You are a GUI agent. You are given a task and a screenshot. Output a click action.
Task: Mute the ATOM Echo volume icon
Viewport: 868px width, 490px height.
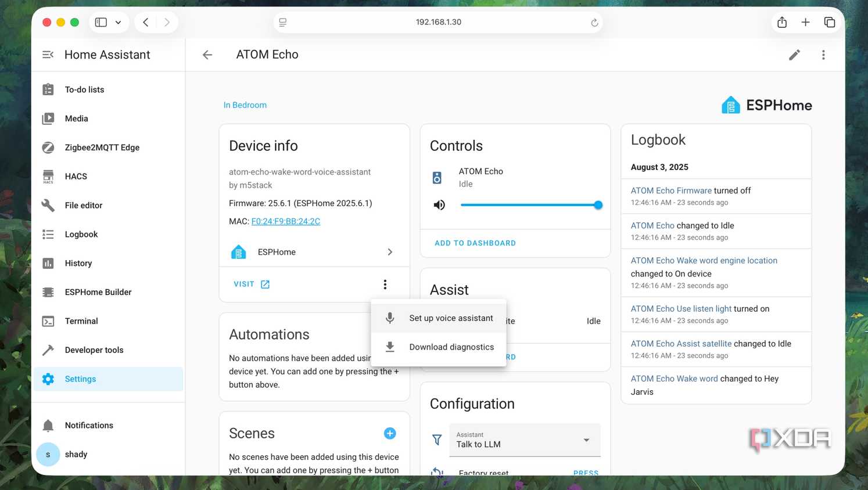[439, 205]
